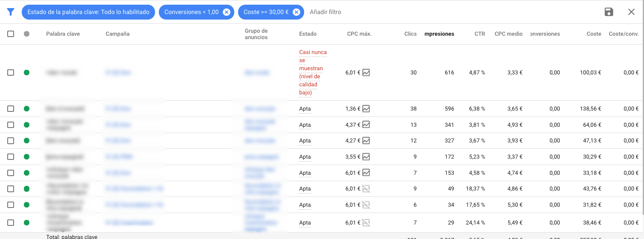This screenshot has height=239, width=644.
Task: Open status dot menu for 30,29 € row
Action: (x=26, y=157)
